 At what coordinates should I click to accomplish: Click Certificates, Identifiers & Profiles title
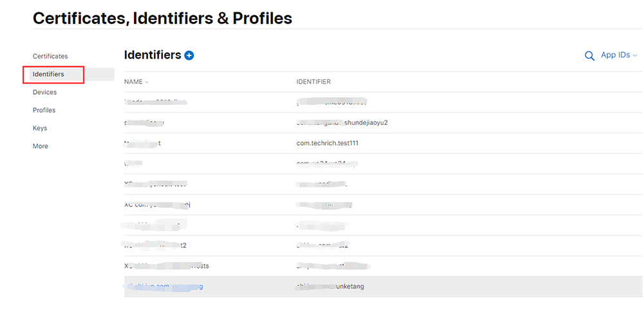(x=162, y=19)
